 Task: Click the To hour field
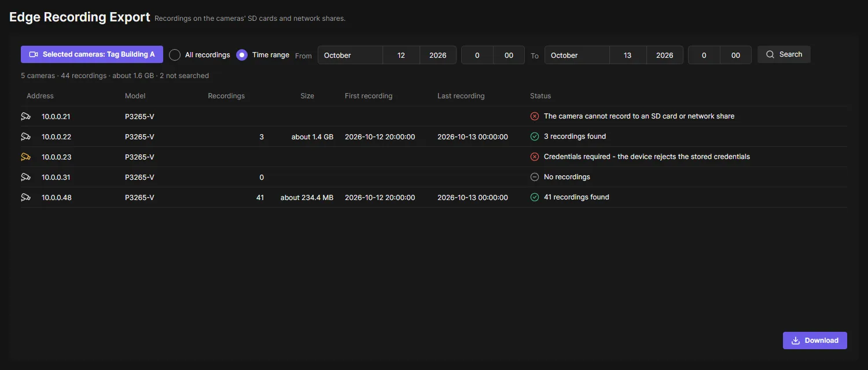click(704, 55)
